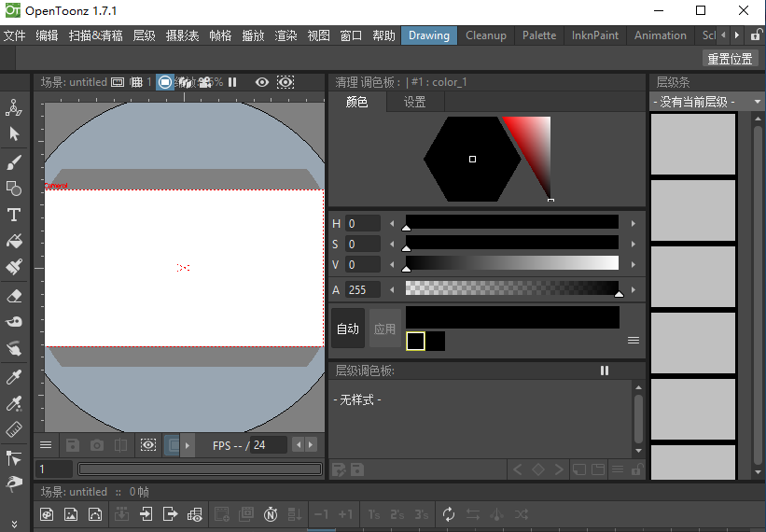766x532 pixels.
Task: Click the left arrow of the V slider
Action: [392, 265]
